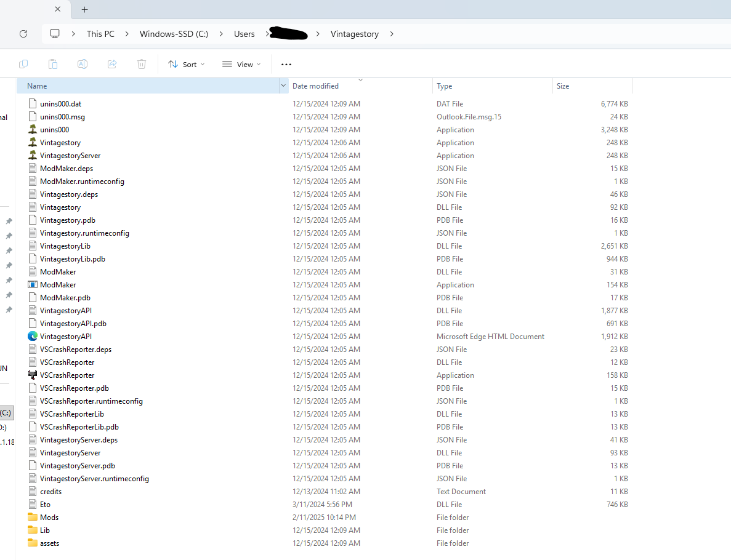
Task: Sort files by Date modified column
Action: coord(315,86)
